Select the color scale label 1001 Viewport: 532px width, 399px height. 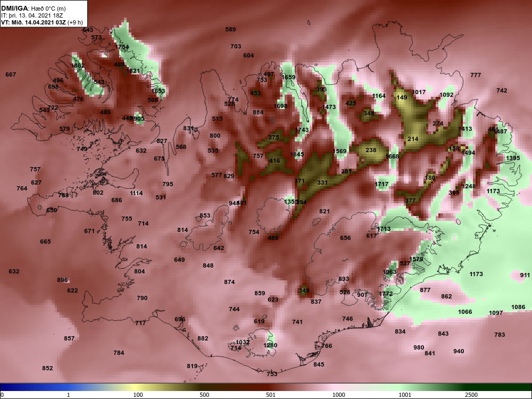click(x=405, y=395)
